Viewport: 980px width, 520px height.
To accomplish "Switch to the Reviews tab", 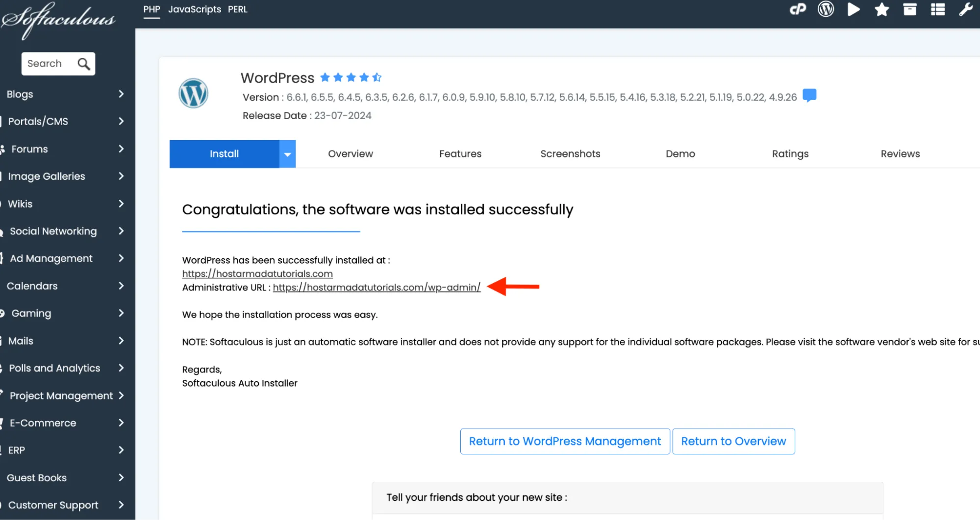I will pyautogui.click(x=900, y=154).
